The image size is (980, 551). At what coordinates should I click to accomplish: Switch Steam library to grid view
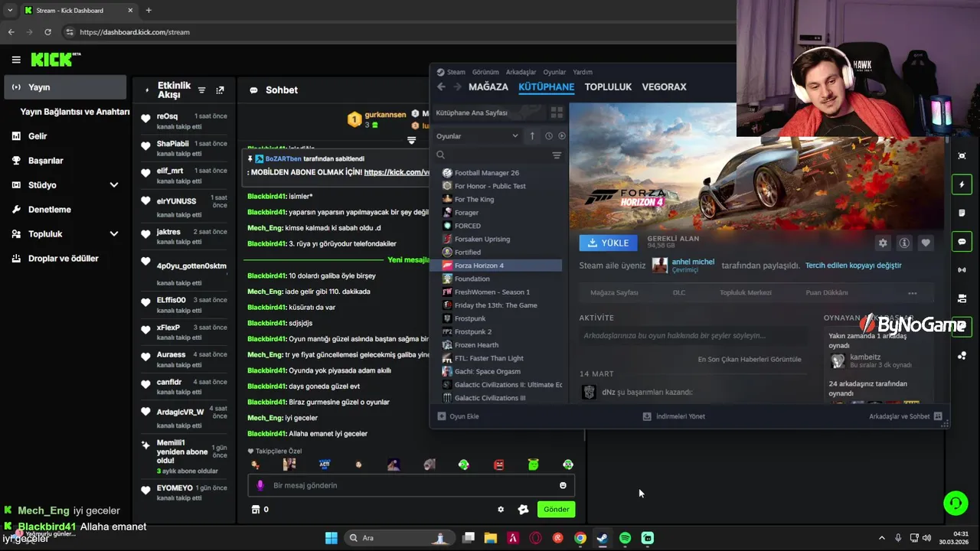click(557, 112)
